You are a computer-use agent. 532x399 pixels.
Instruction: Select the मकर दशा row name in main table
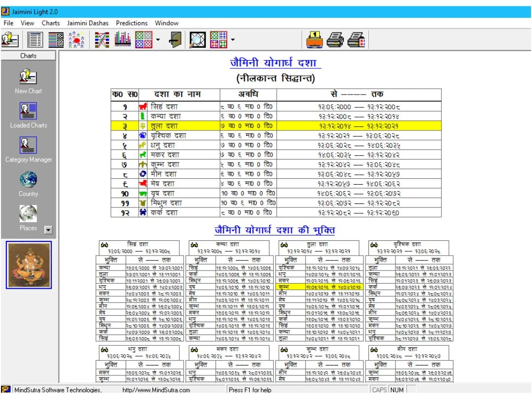click(165, 155)
